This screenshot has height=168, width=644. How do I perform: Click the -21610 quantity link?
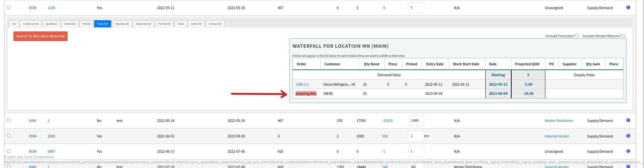(x=387, y=121)
